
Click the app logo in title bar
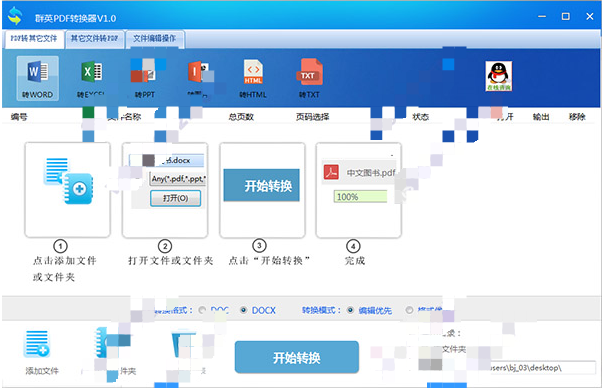pyautogui.click(x=15, y=16)
